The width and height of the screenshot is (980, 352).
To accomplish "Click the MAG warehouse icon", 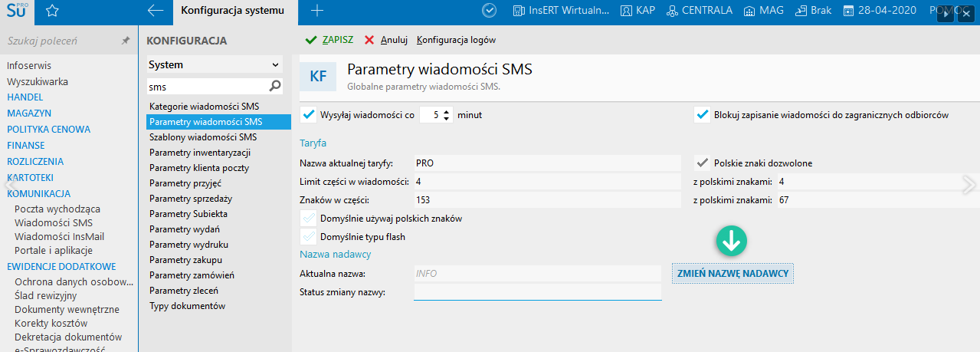I will 746,11.
